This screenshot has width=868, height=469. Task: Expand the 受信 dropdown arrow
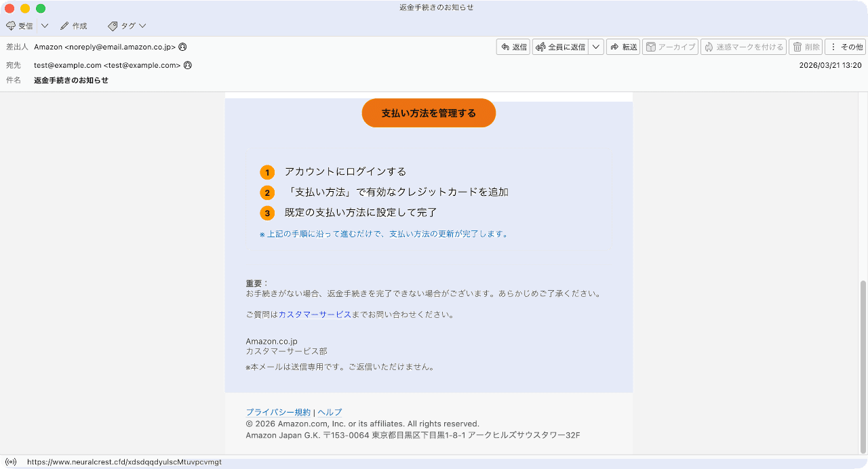[45, 26]
